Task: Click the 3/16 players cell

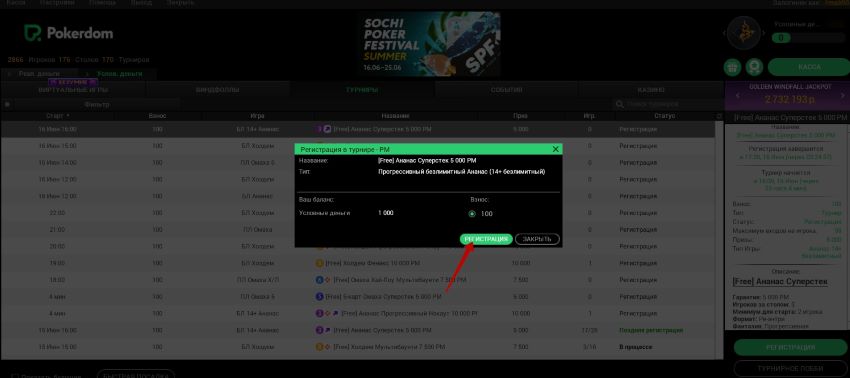Action: (589, 347)
